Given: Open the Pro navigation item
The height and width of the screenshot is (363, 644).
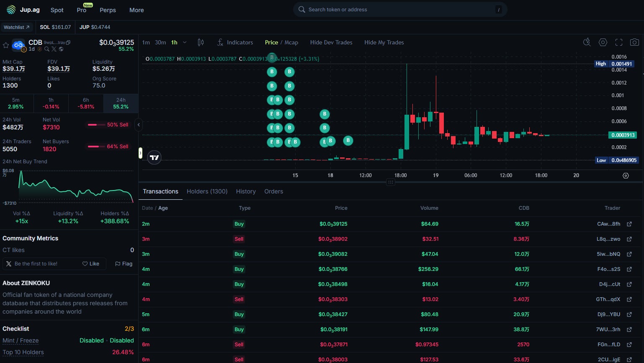Looking at the screenshot, I should [82, 10].
